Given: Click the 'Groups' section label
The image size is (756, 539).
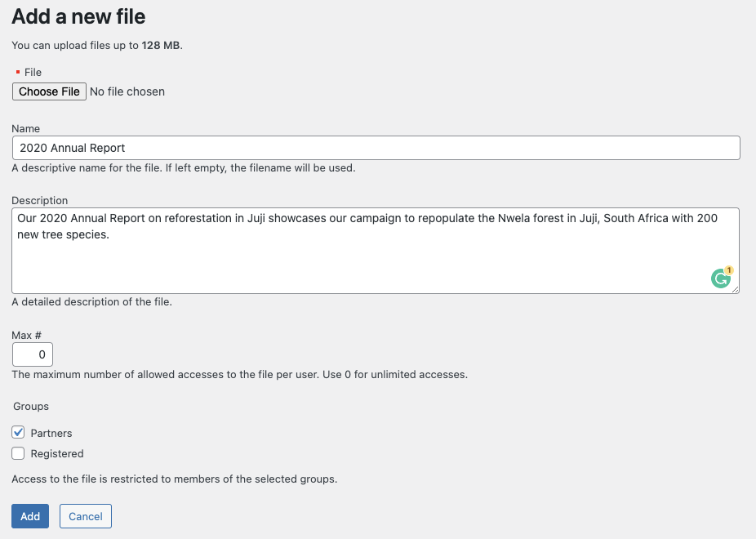Looking at the screenshot, I should tap(31, 407).
